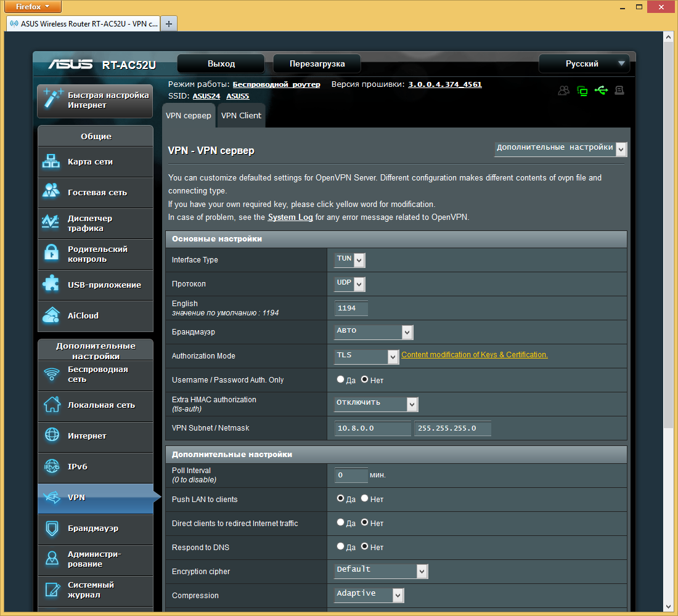678x616 pixels.
Task: Select Да for Direct clients to redirect Internet traffic
Action: click(x=340, y=522)
